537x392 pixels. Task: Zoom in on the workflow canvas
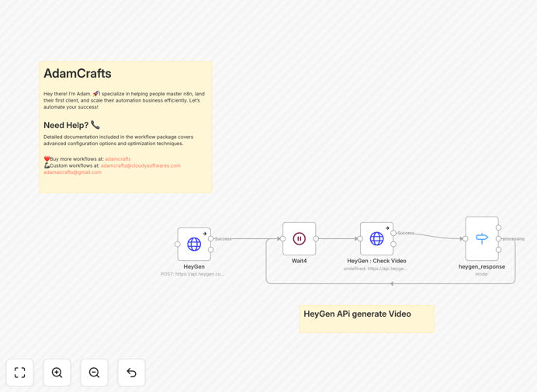tap(57, 373)
